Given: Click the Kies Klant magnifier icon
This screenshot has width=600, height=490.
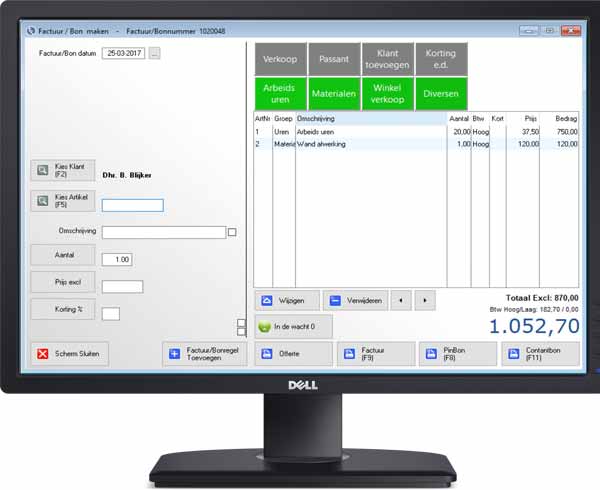Looking at the screenshot, I should 42,170.
